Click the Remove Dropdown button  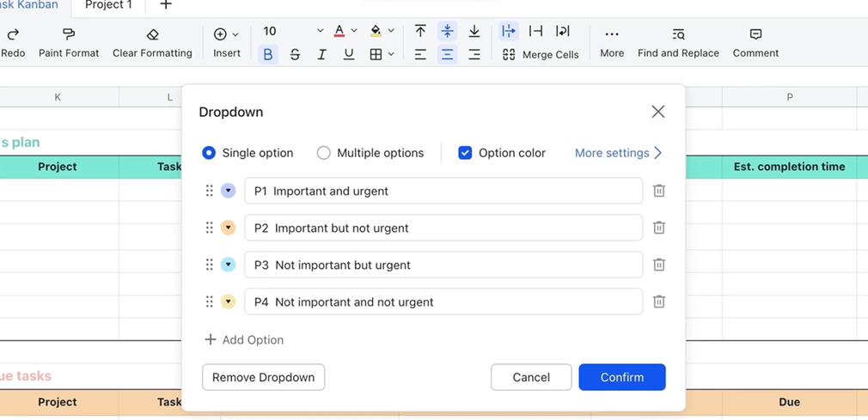[x=263, y=377]
